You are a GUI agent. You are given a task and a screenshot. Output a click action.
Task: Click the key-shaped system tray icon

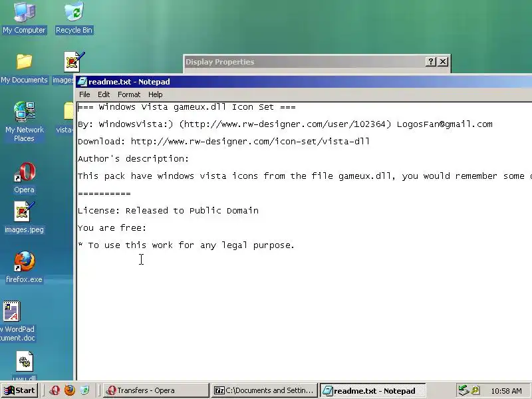point(475,390)
